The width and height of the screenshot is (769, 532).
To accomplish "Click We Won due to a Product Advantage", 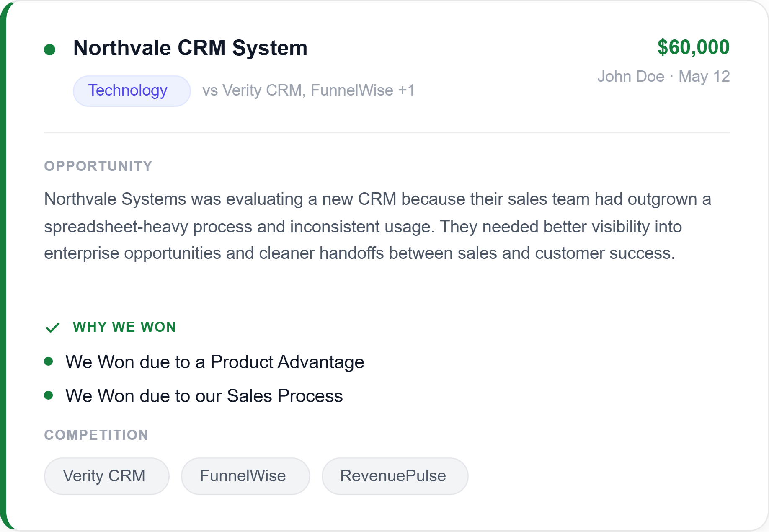I will pyautogui.click(x=215, y=362).
